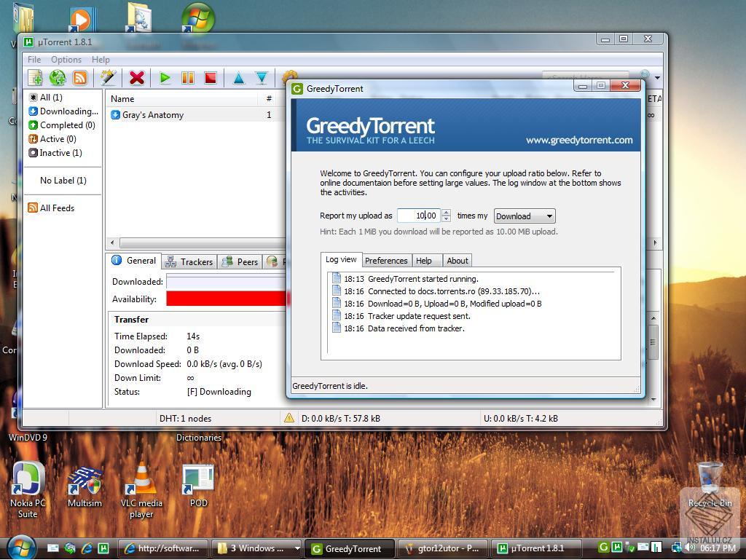This screenshot has width=746, height=560.
Task: Open About tab in GreedyTorrent
Action: pyautogui.click(x=458, y=261)
